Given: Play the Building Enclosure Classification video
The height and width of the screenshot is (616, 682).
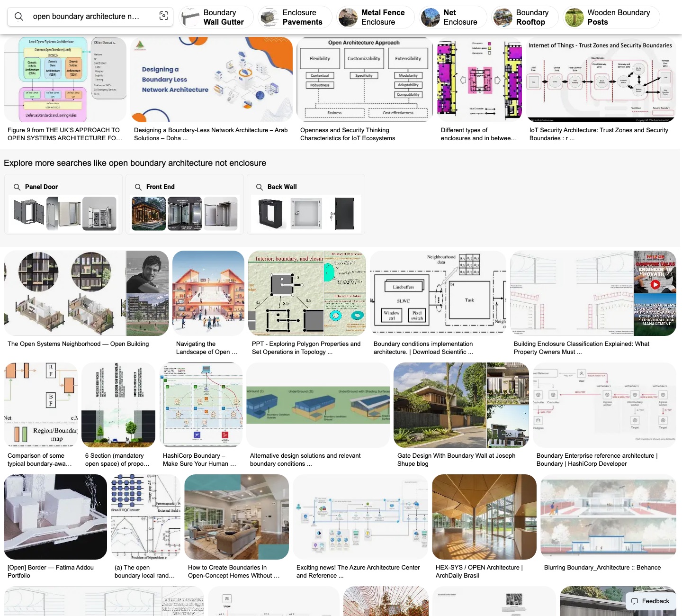Looking at the screenshot, I should coord(655,285).
